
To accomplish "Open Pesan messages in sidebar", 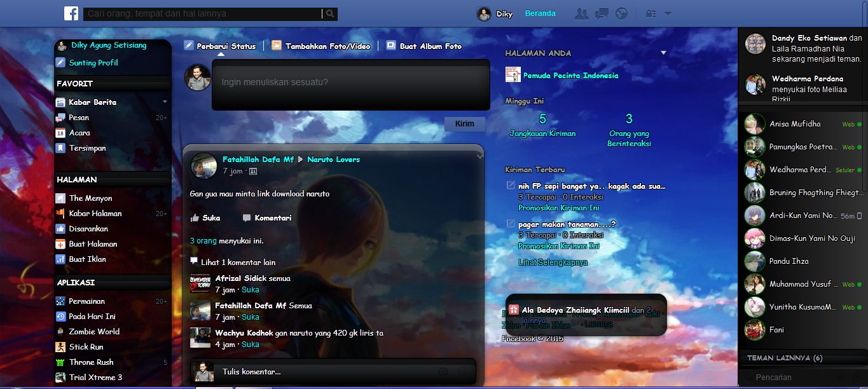I will tap(79, 118).
